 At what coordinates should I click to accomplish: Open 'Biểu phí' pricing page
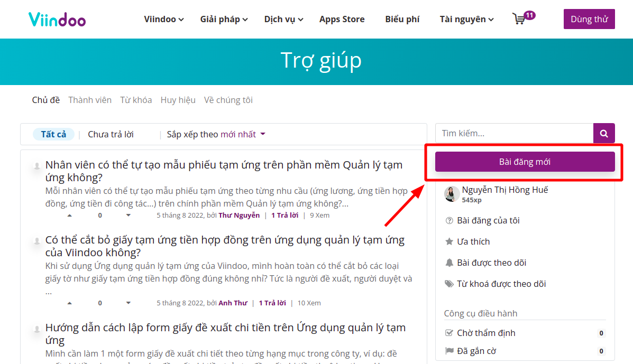point(402,20)
